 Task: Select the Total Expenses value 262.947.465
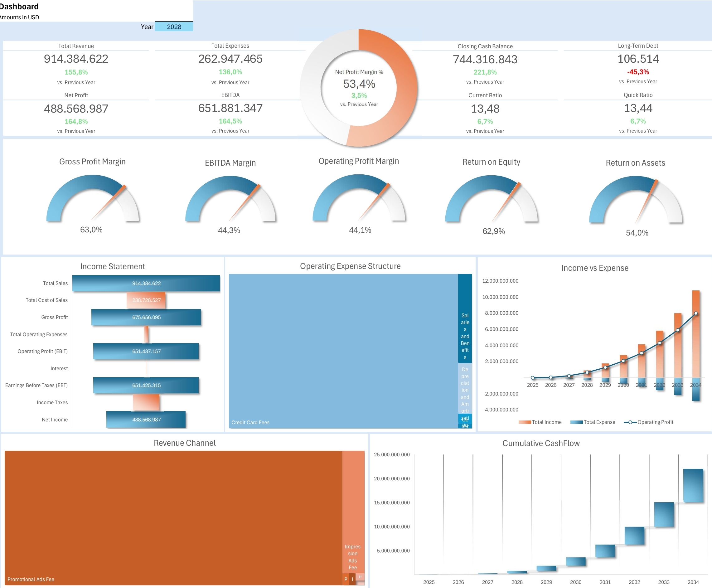pyautogui.click(x=230, y=59)
